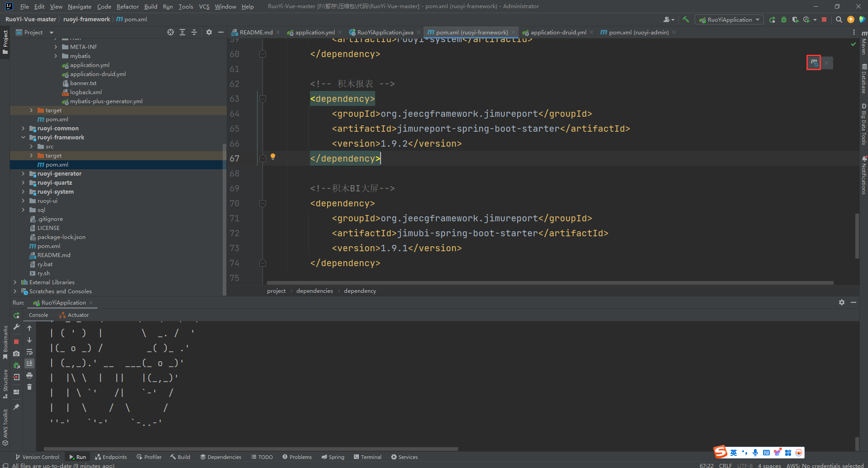Switch to application.yml editor tab
This screenshot has height=468, width=868.
point(315,32)
